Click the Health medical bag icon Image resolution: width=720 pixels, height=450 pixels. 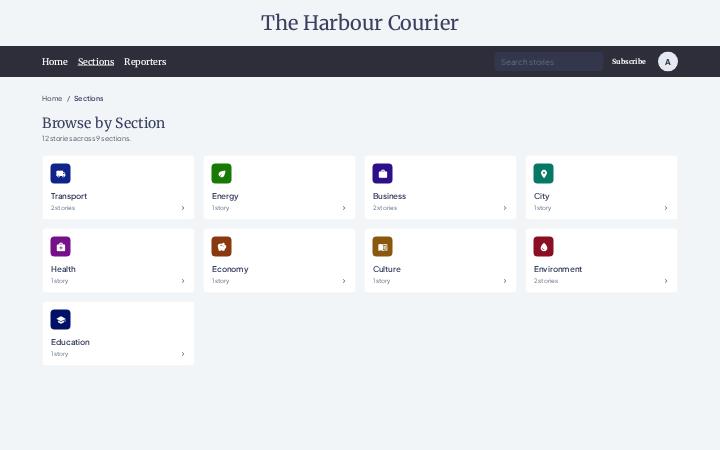point(61,247)
